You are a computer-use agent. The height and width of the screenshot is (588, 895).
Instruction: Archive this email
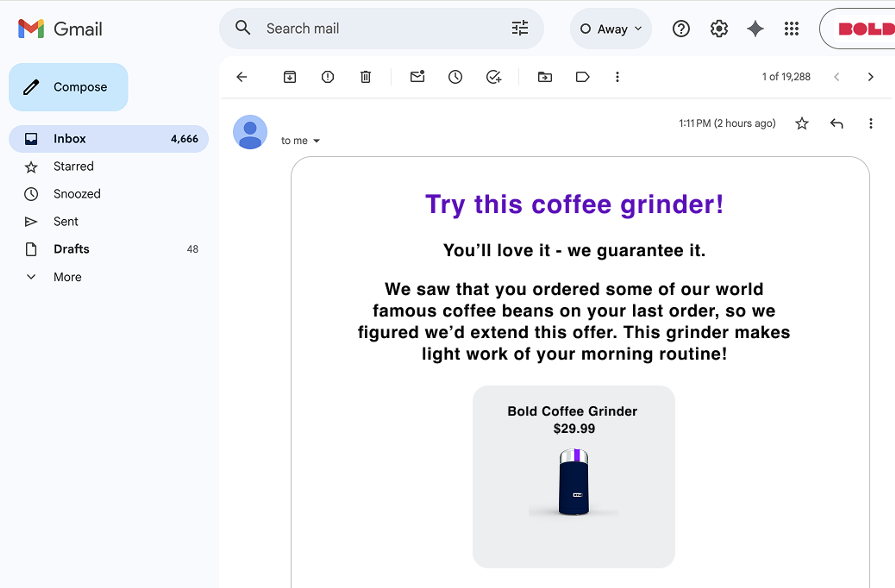click(289, 77)
